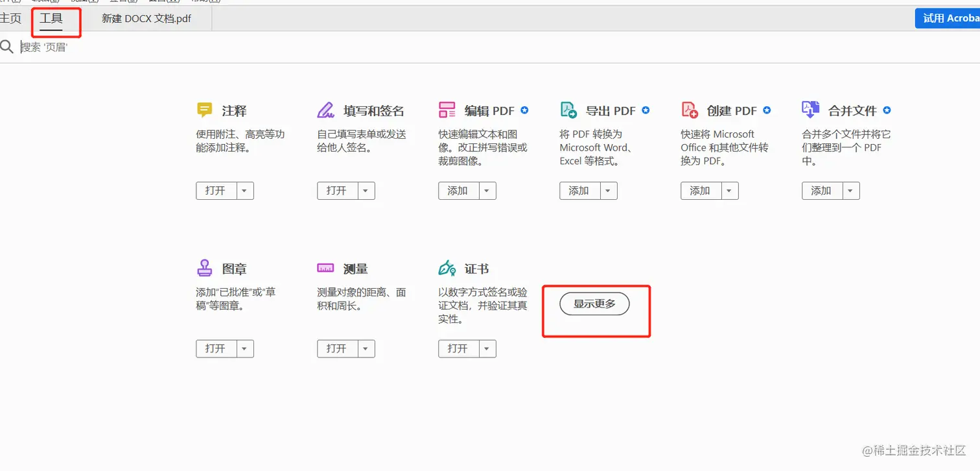Open the dropdown arrow under 图章

point(244,348)
